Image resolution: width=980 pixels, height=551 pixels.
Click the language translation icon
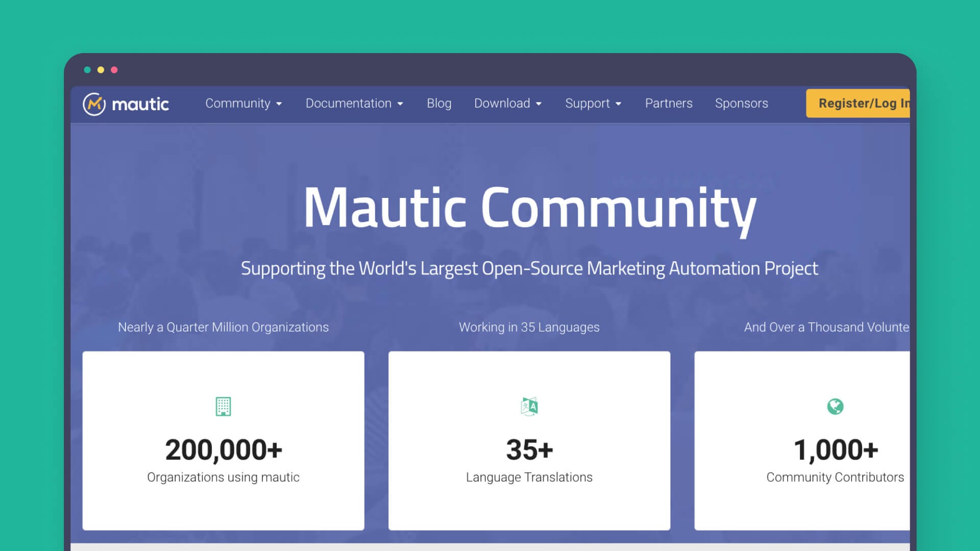529,406
